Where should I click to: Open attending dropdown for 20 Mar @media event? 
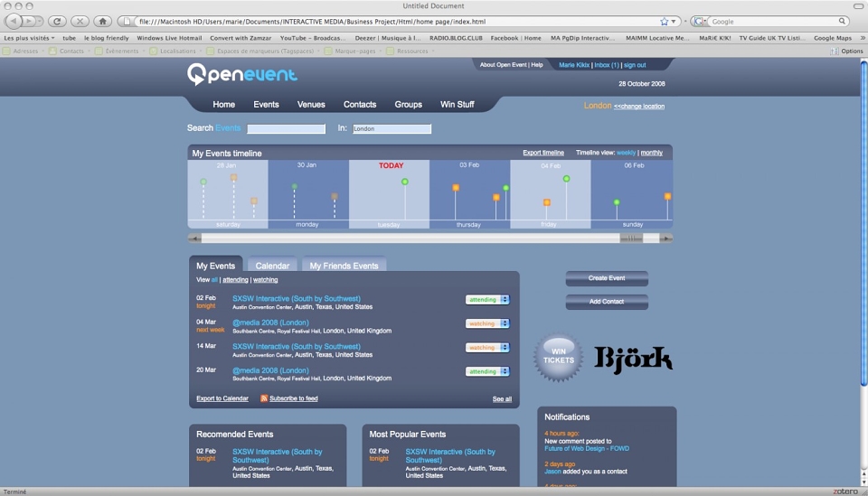[487, 371]
